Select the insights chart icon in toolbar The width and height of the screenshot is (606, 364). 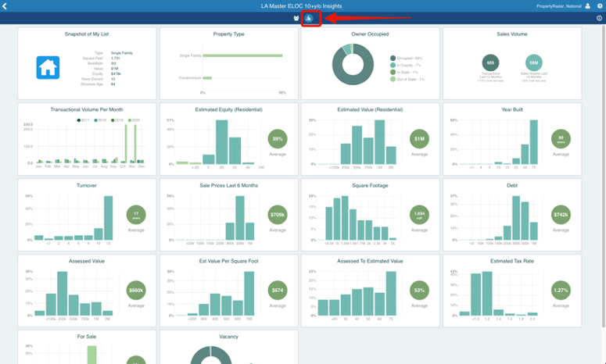point(309,18)
